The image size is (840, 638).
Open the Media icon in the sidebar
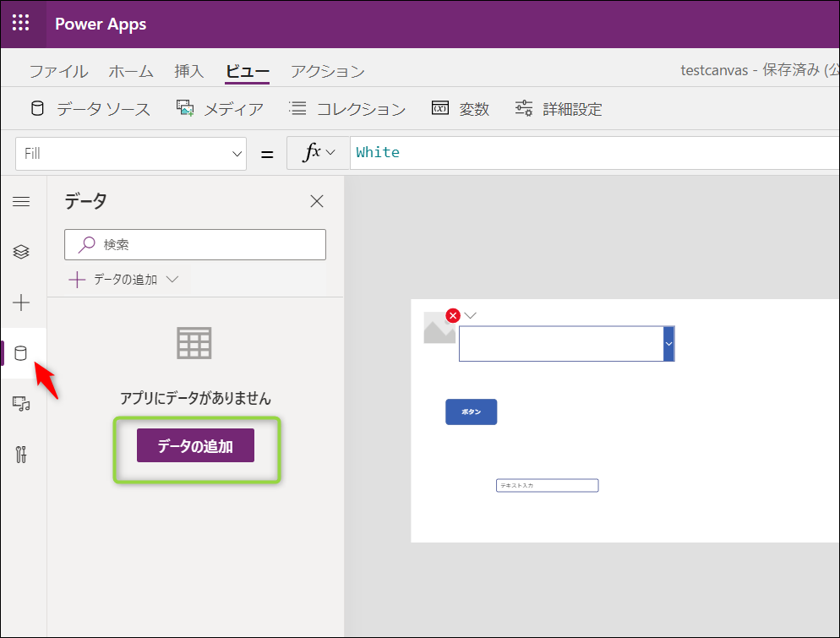pyautogui.click(x=21, y=403)
